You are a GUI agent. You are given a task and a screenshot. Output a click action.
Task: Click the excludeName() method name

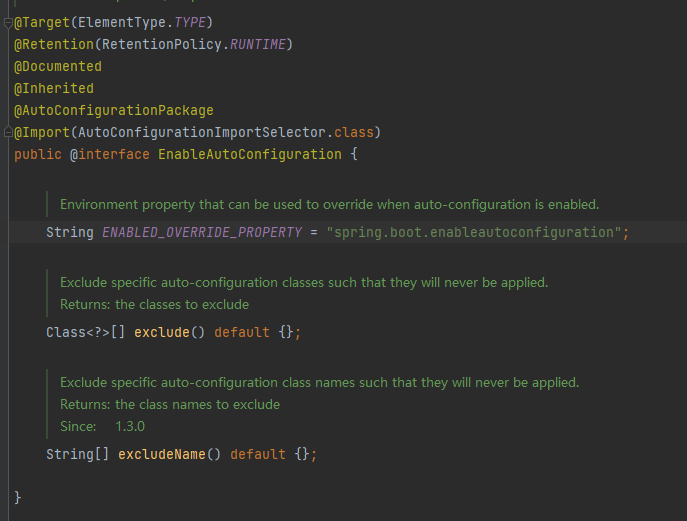point(162,454)
